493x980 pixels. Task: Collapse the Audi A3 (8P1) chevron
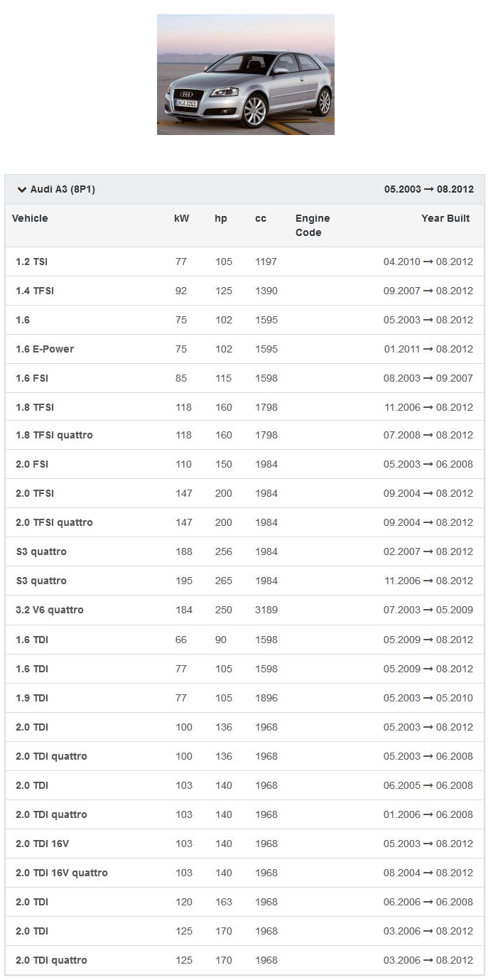pos(22,190)
